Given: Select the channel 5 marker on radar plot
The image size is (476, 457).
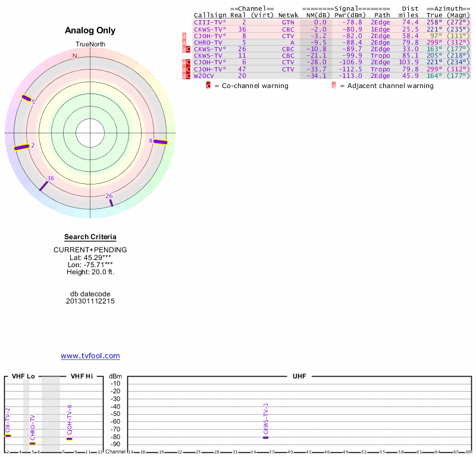Looking at the screenshot, I should pyautogui.click(x=26, y=98).
